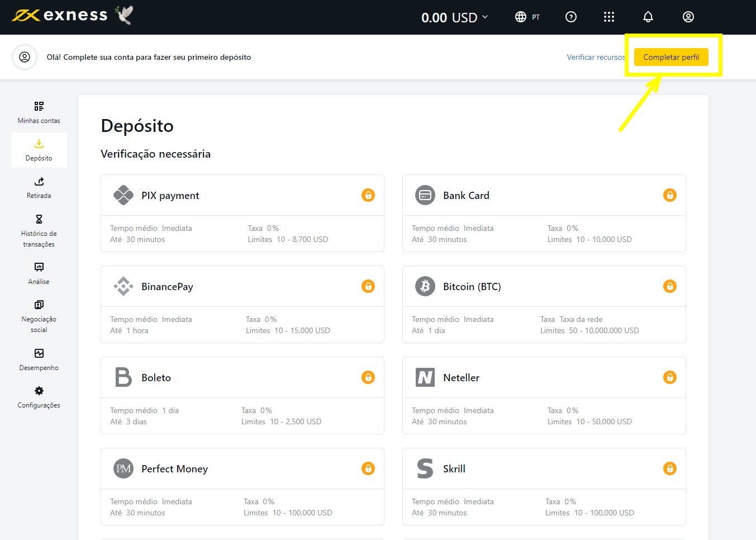The image size is (756, 540).
Task: Click the Completar perfil button
Action: pyautogui.click(x=671, y=57)
